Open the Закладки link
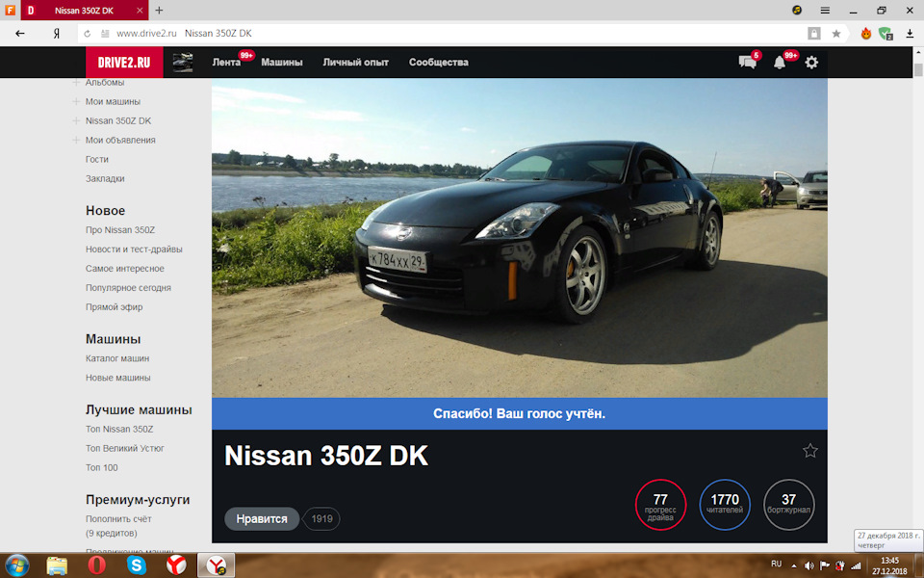Screen dimensions: 924x578 pos(105,179)
